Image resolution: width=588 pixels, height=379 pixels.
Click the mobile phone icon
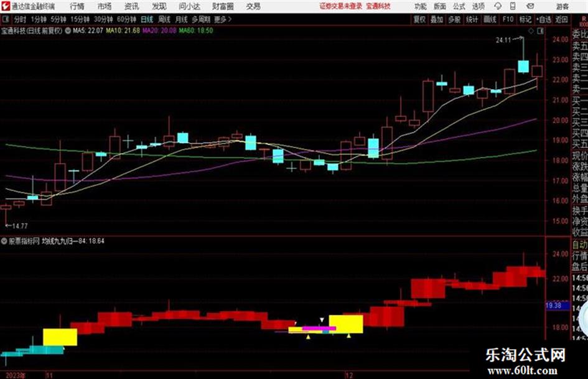(513, 6)
